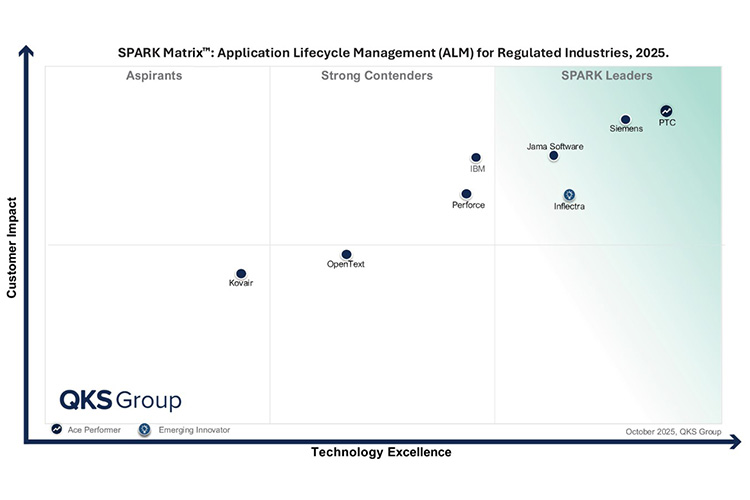Select the Aspirants quadrant heading
Screen dimensions: 750x500
click(x=154, y=76)
